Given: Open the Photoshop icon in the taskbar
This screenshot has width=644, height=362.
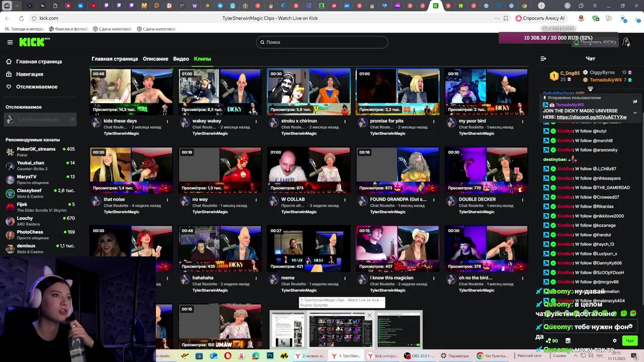Looking at the screenshot, I should tap(270, 356).
